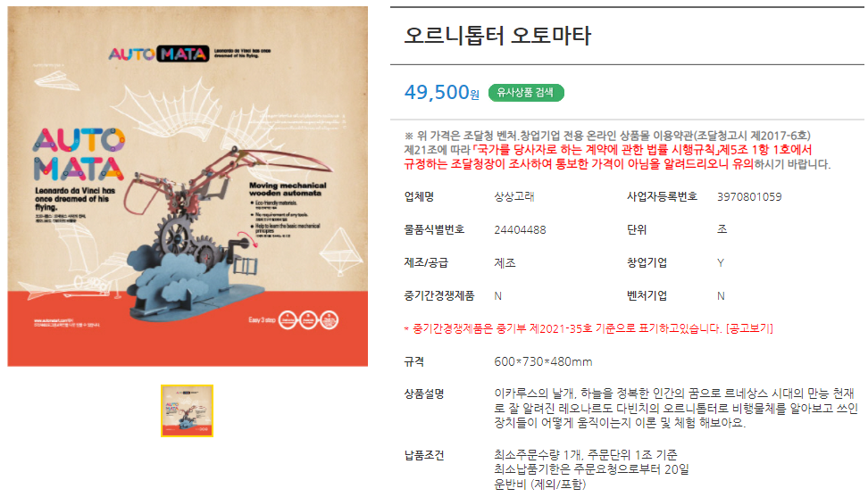Click the 납품조건 minimum order quantity line
Image resolution: width=868 pixels, height=497 pixels.
click(586, 455)
